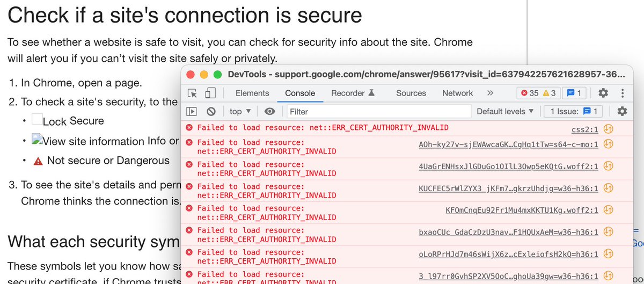Image resolution: width=644 pixels, height=284 pixels.
Task: Click the red error count badge 35
Action: (529, 93)
